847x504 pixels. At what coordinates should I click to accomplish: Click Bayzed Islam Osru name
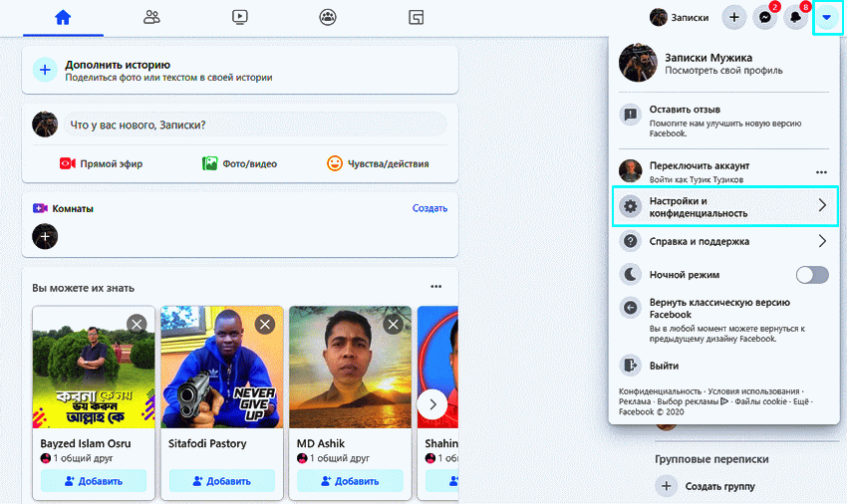(x=86, y=443)
